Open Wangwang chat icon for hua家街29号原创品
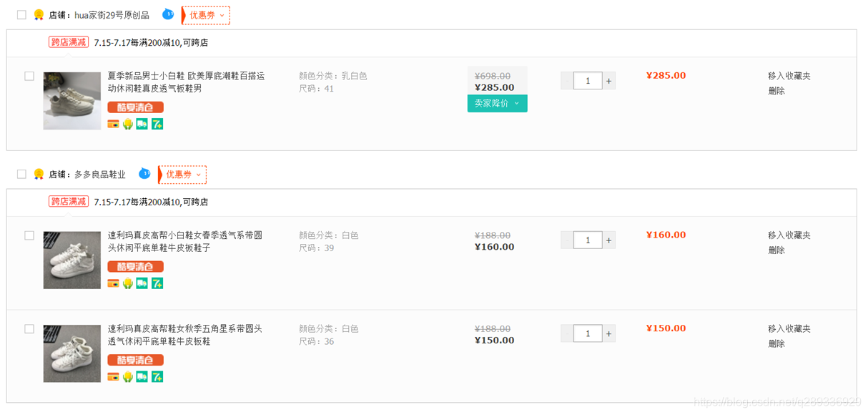 click(x=168, y=14)
